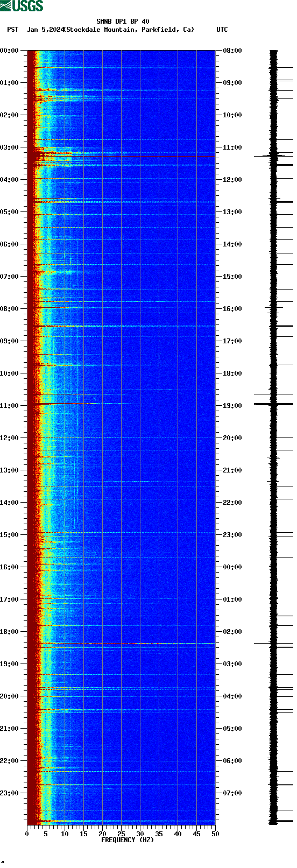
Task: Click the USGS logo
Action: point(22,6)
